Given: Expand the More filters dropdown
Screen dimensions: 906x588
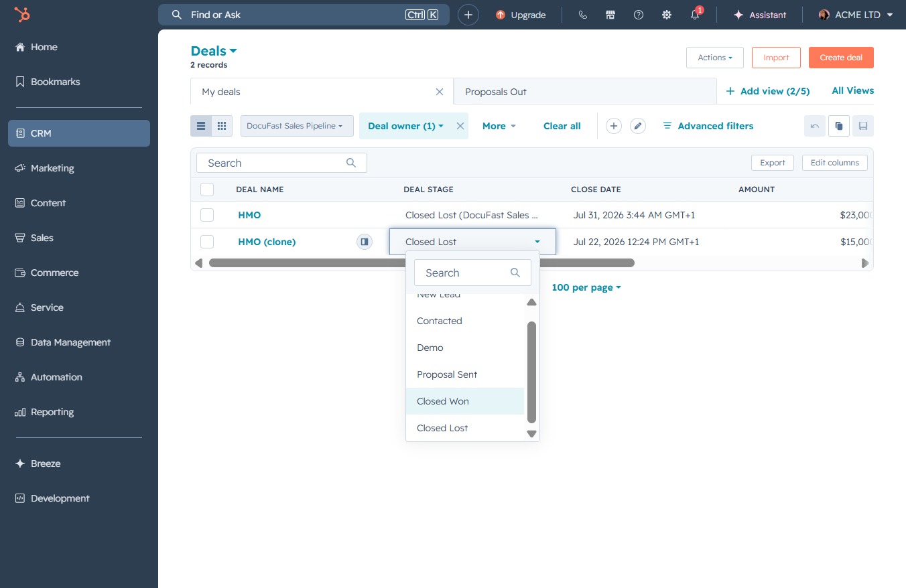Looking at the screenshot, I should [499, 126].
